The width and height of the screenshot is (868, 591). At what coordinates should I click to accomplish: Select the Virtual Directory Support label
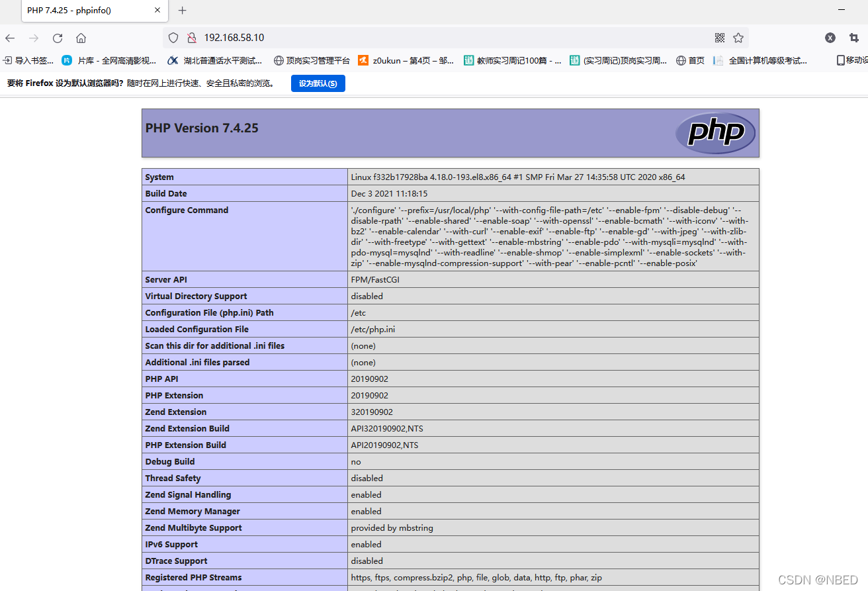(x=196, y=296)
